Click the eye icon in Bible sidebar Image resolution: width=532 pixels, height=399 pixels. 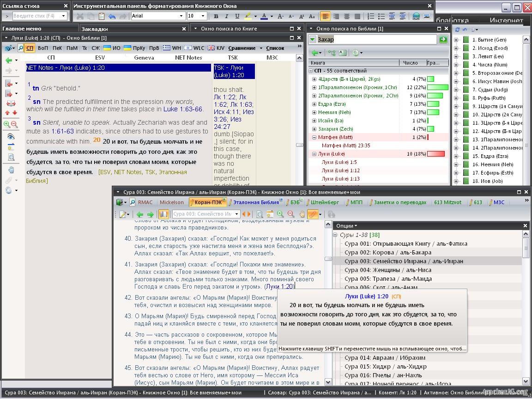point(11,137)
